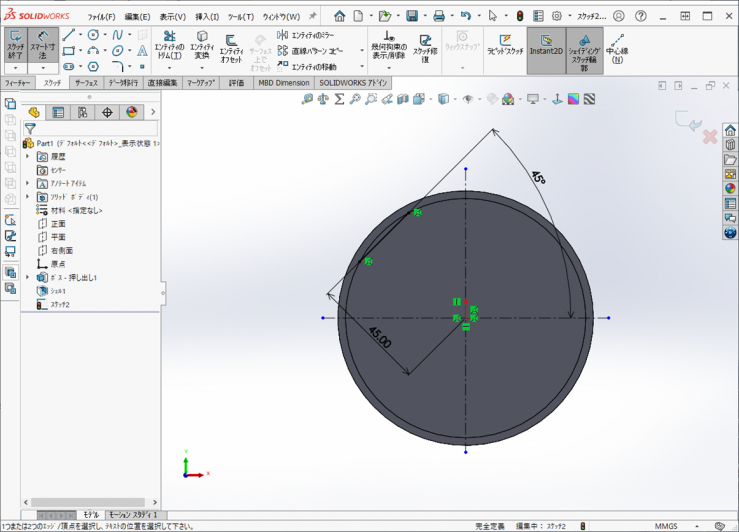Image resolution: width=739 pixels, height=532 pixels.
Task: Click the Exit Sketch (スケッチ終了) button
Action: point(16,44)
